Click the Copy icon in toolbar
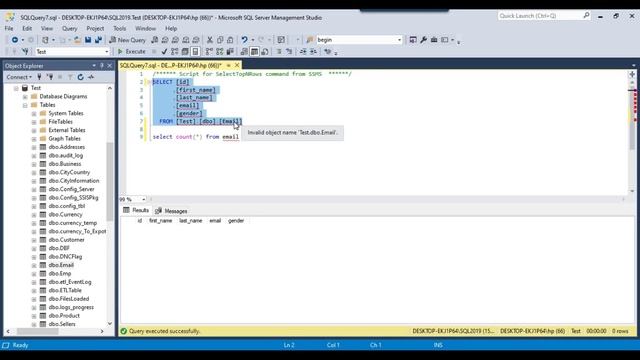The width and height of the screenshot is (640, 360). [220, 40]
